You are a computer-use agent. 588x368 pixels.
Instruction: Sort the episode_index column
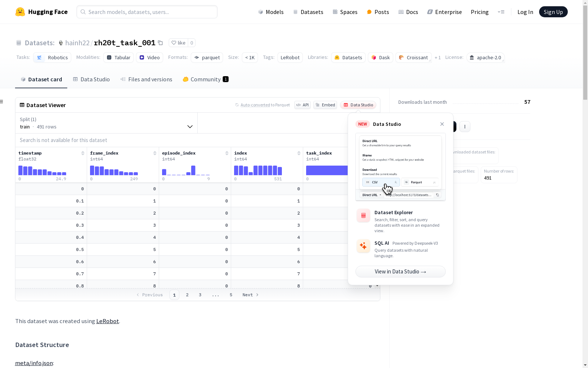click(x=227, y=153)
